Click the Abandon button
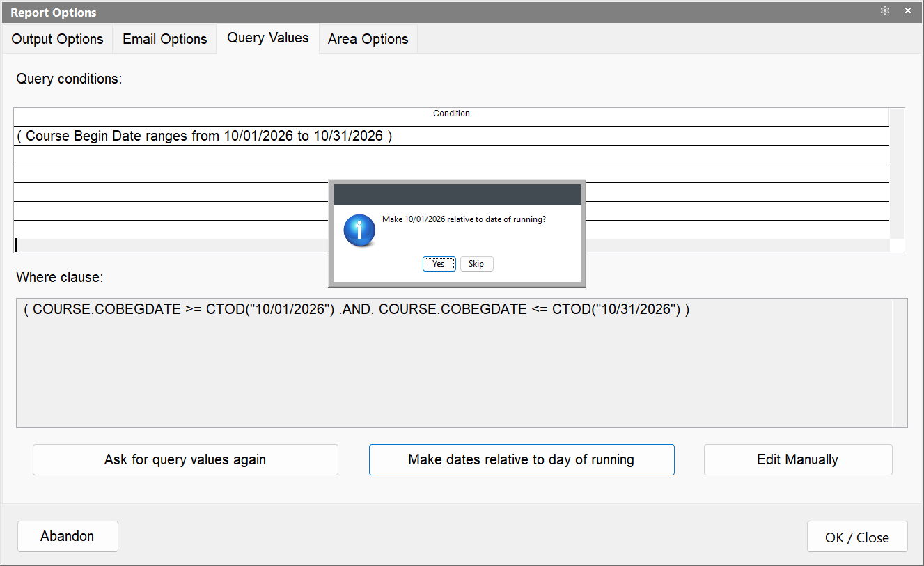Viewport: 924px width, 566px height. pos(68,536)
